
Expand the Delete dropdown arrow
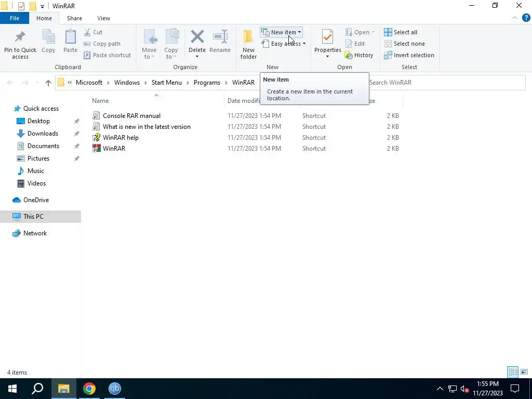click(197, 56)
